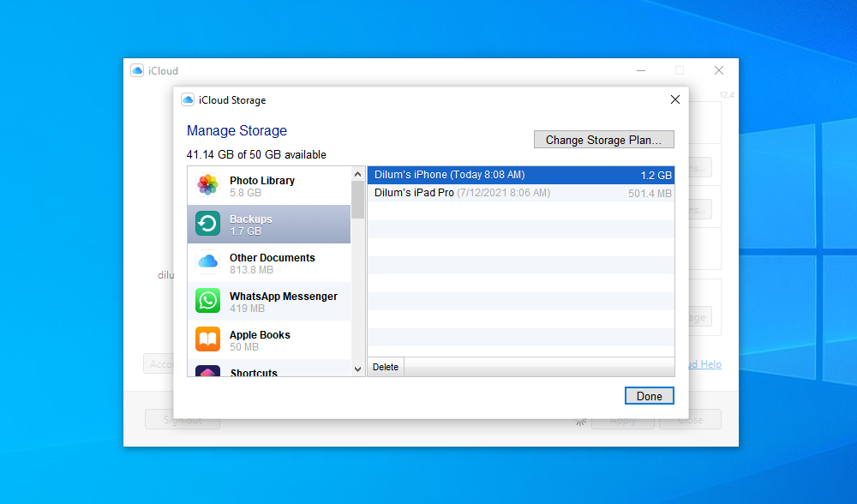
Task: Click the Apply button in iCloud window
Action: point(622,420)
